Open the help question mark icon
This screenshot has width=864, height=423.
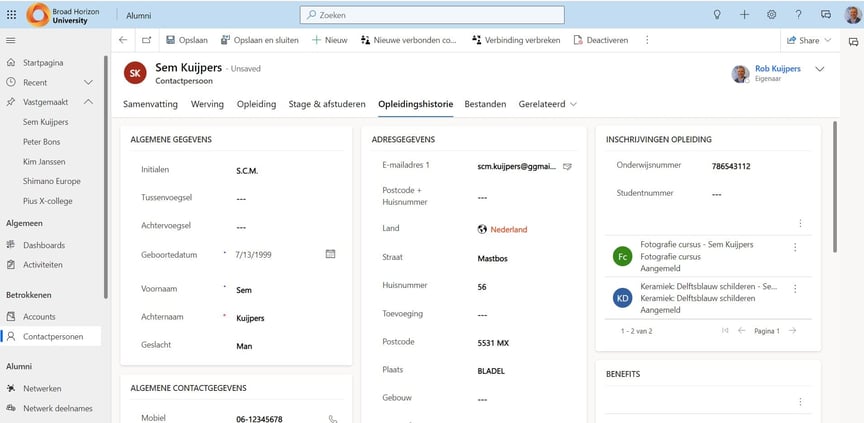pos(798,15)
